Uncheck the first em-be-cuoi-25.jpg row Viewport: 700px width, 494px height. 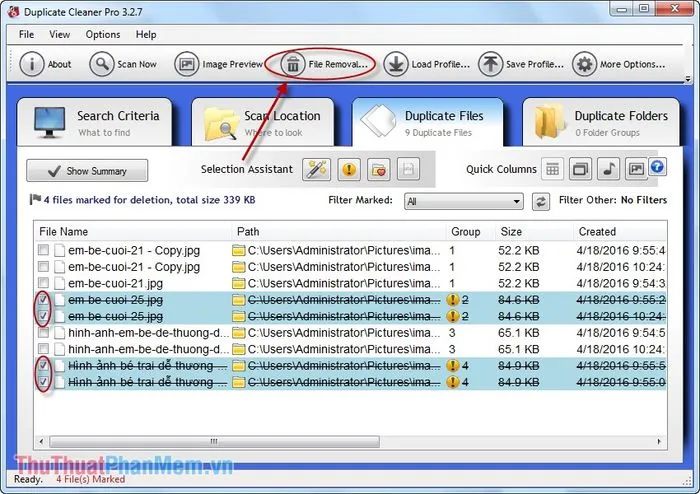pos(43,300)
